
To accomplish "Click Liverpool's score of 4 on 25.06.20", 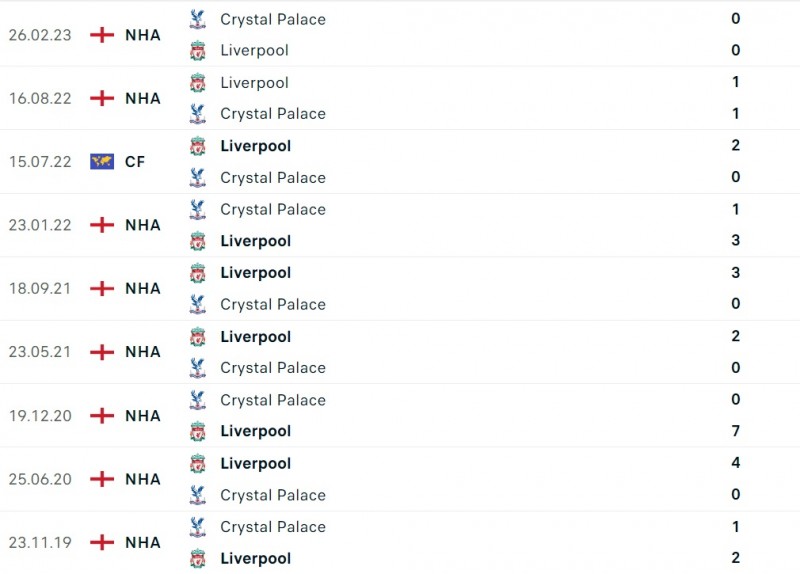I will click(x=735, y=463).
